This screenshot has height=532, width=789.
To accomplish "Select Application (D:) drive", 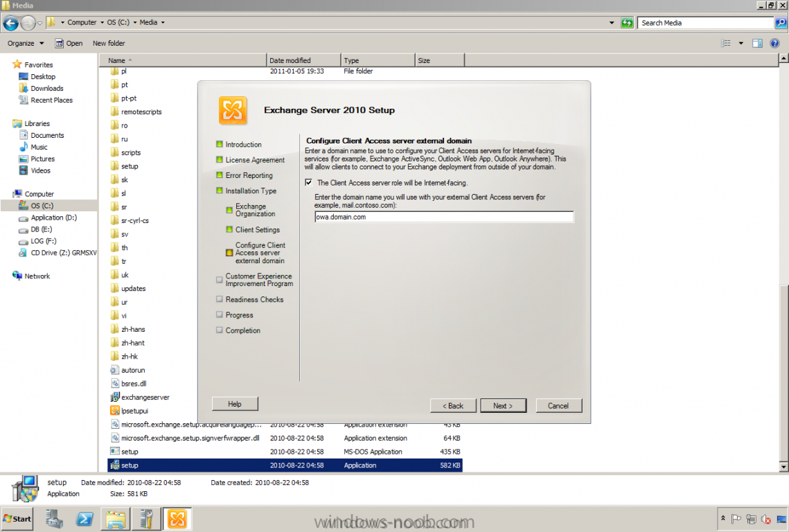I will 48,218.
